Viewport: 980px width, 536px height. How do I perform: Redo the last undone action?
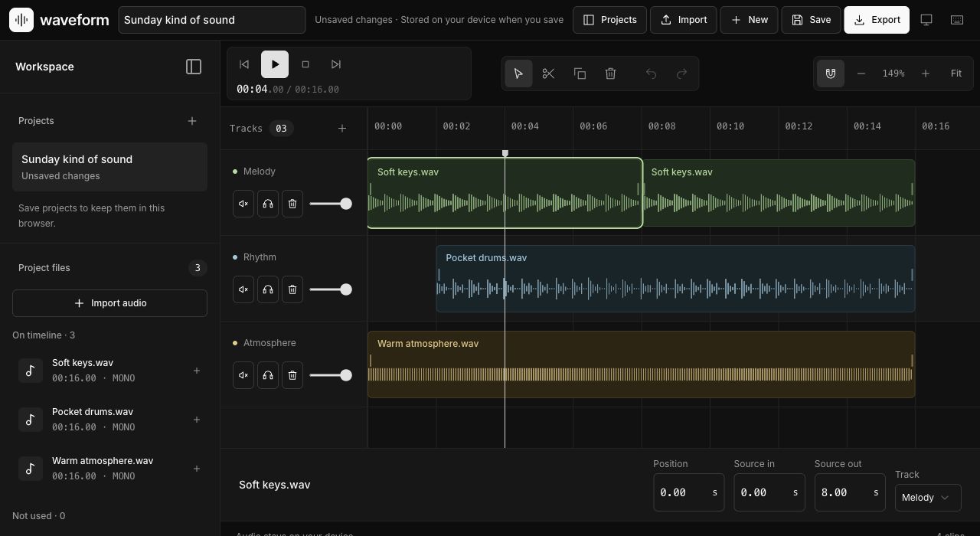tap(681, 74)
